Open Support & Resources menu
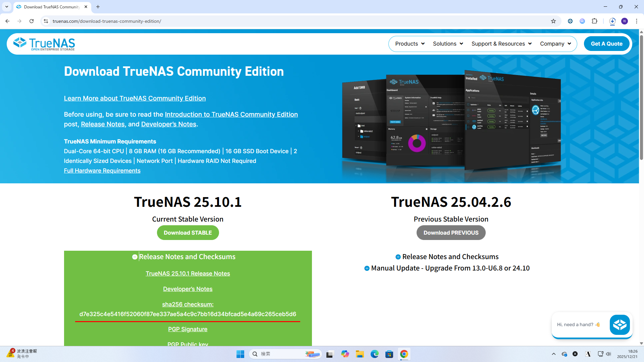Screen dimensions: 644x362 tap(501, 44)
